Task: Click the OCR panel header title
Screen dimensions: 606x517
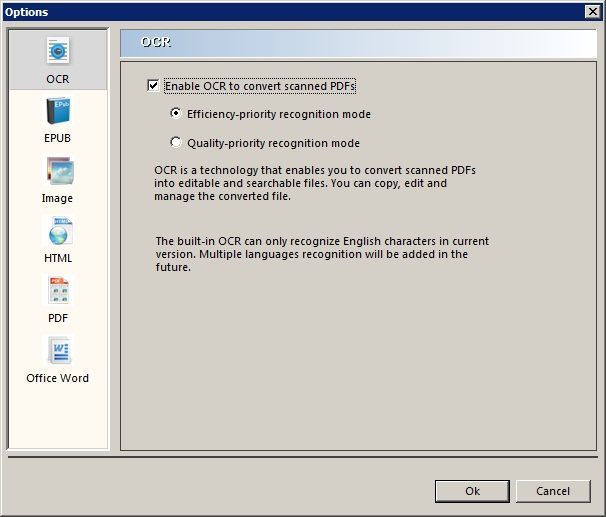Action: pyautogui.click(x=156, y=42)
